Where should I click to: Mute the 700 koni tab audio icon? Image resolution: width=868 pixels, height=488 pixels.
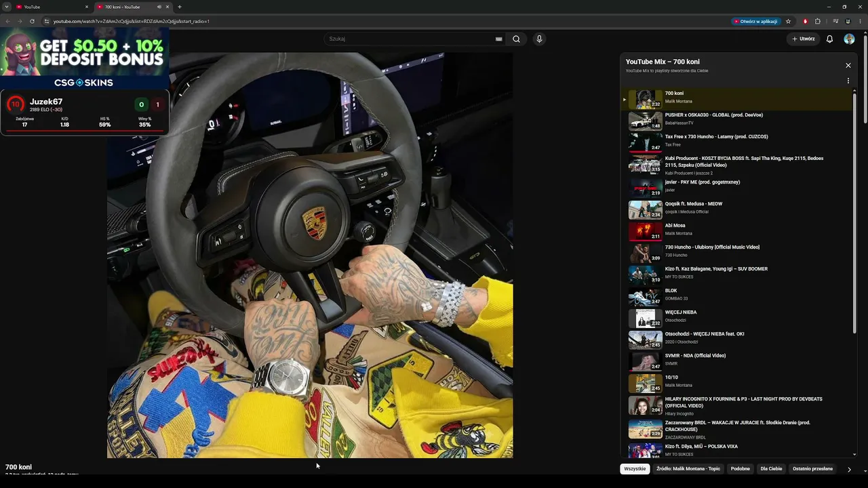pyautogui.click(x=159, y=7)
